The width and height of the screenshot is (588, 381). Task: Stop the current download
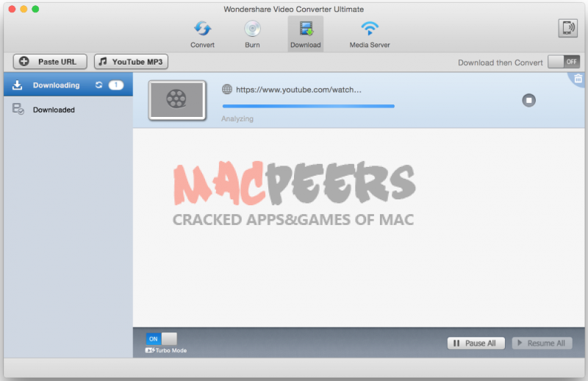528,100
